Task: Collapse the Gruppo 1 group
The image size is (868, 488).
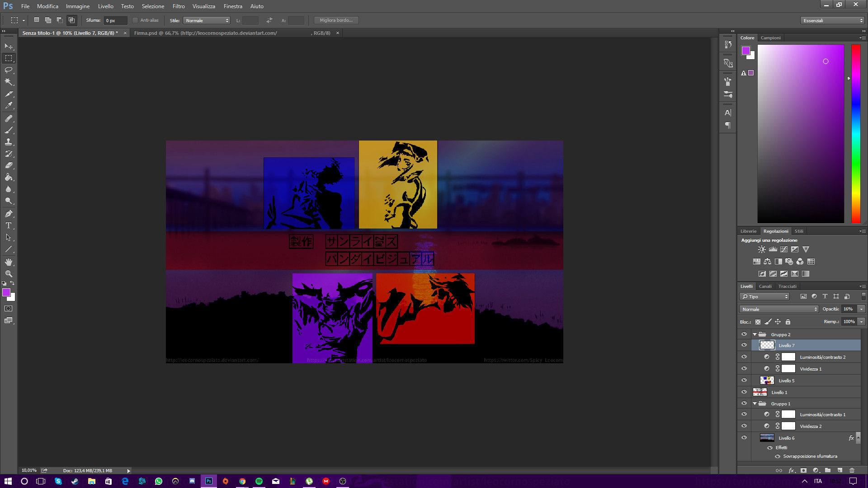Action: point(755,404)
